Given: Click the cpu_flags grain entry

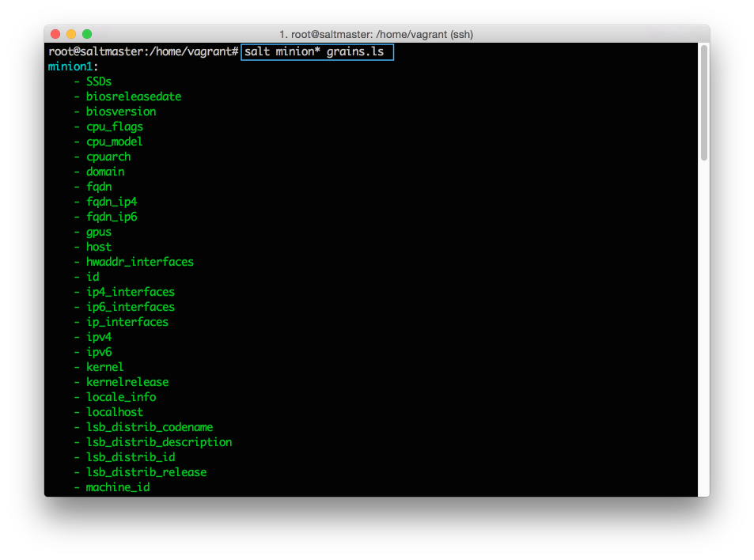Looking at the screenshot, I should (x=115, y=127).
